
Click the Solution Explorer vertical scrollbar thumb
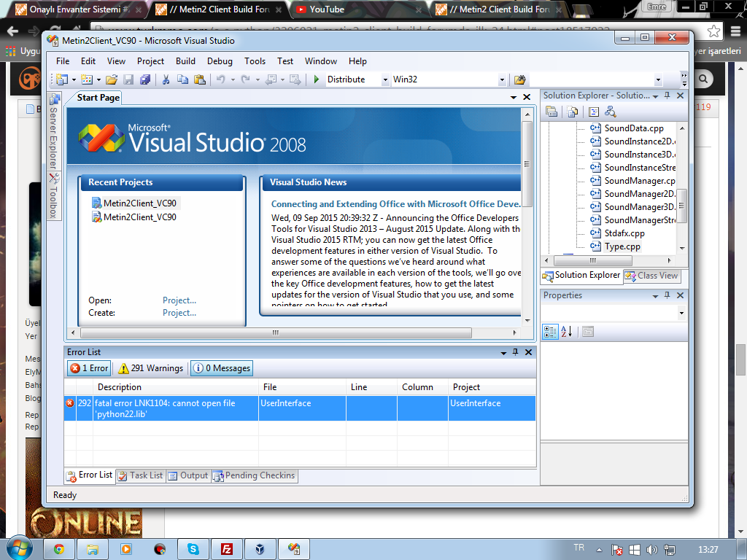[682, 206]
